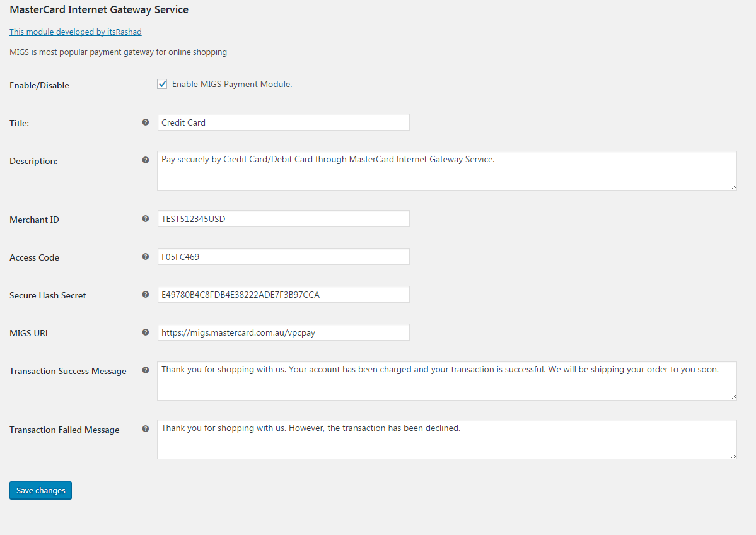Image resolution: width=756 pixels, height=535 pixels.
Task: Click help icon for Transaction Success Message
Action: pyautogui.click(x=146, y=370)
